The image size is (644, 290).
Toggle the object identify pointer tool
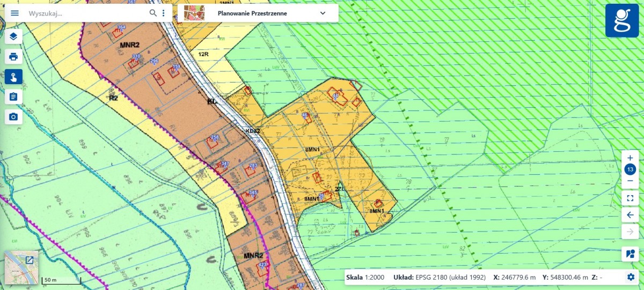click(x=13, y=77)
